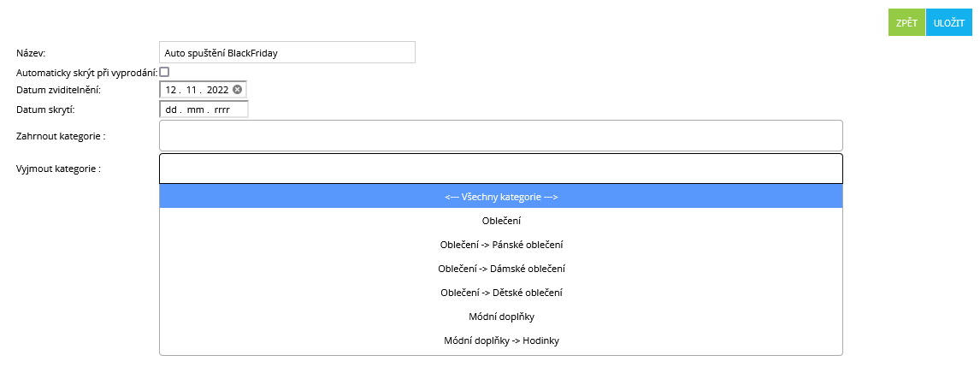Screen dimensions: 980x373
Task: Focus the Název text field
Action: point(287,52)
